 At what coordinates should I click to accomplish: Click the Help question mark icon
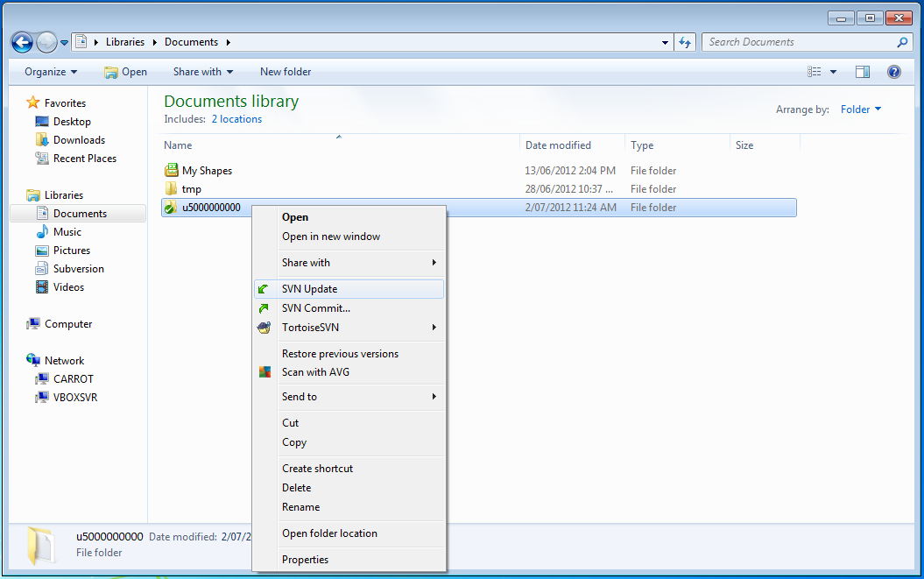tap(893, 72)
